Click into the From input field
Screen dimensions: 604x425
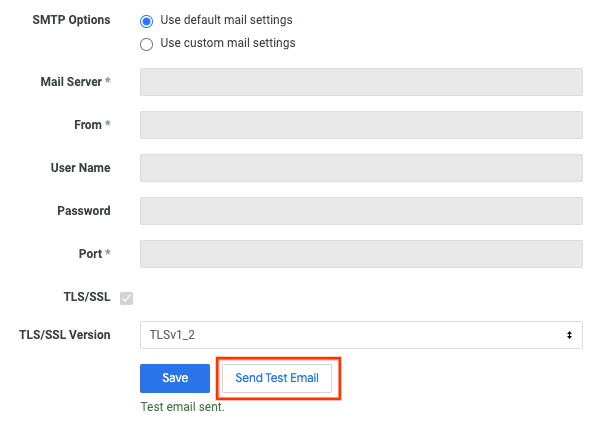361,125
